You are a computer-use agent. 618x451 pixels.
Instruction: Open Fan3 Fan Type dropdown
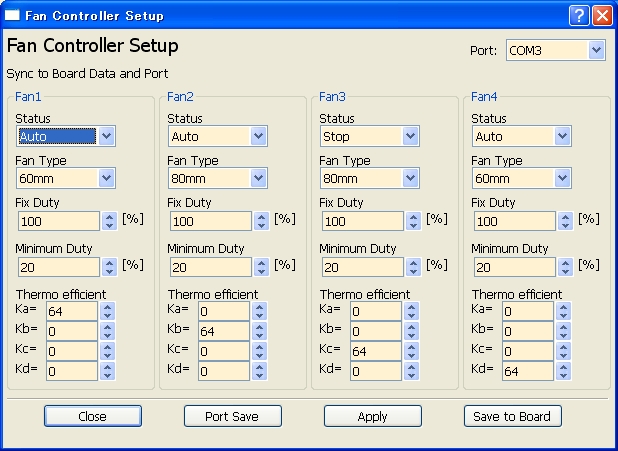[x=370, y=178]
